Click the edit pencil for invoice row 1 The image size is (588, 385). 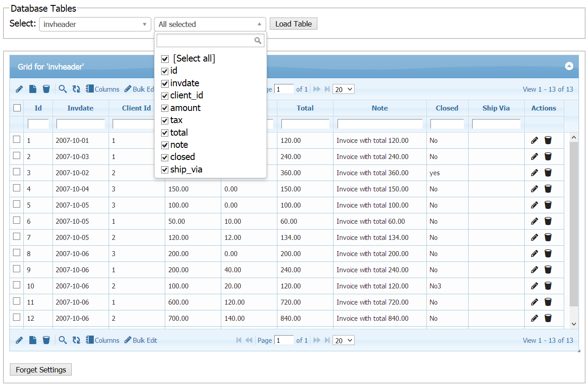coord(534,140)
